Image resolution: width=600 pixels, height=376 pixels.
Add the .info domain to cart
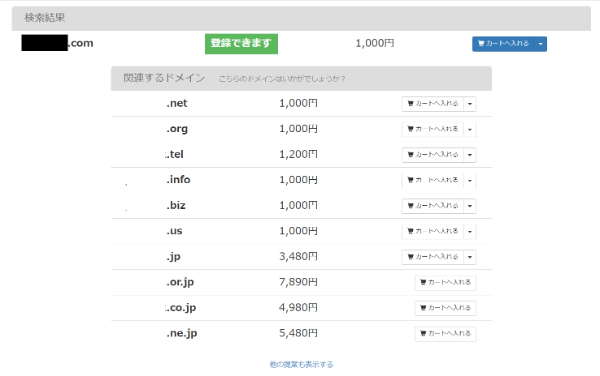433,180
